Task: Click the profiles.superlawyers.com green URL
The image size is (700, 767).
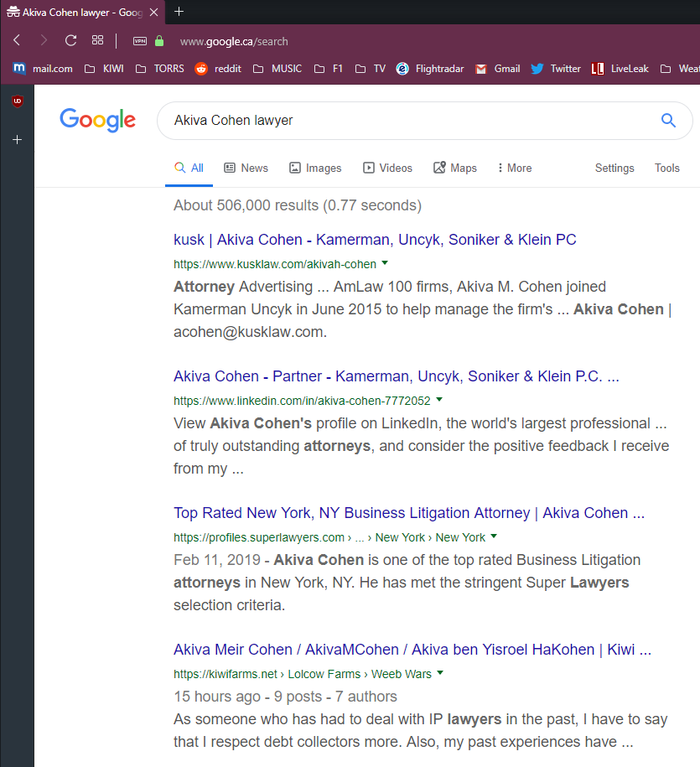Action: click(329, 537)
